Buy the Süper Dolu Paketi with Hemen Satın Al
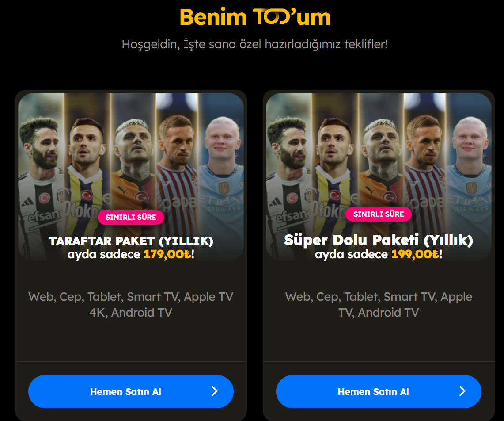 (x=379, y=391)
